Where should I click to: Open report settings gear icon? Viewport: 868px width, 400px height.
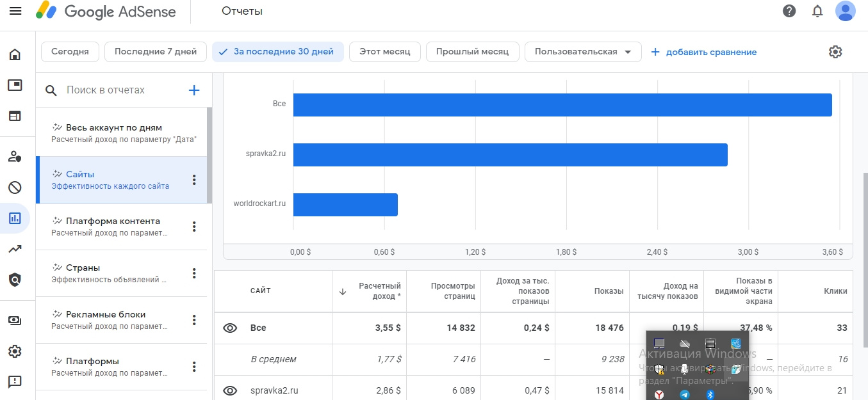click(x=835, y=52)
